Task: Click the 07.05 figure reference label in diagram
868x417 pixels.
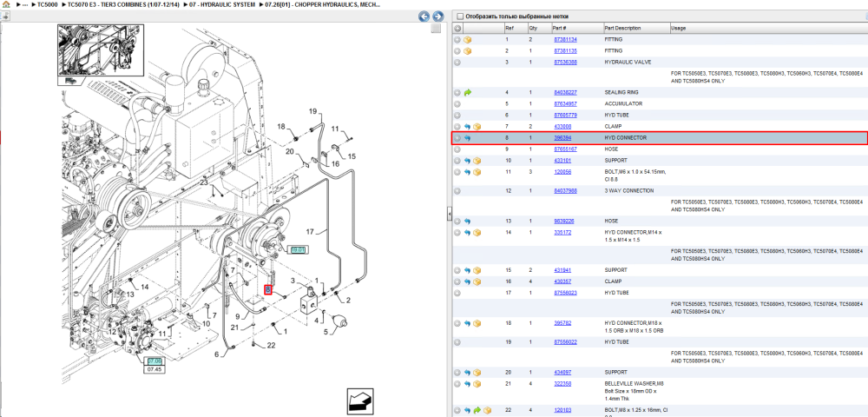Action: click(x=155, y=361)
